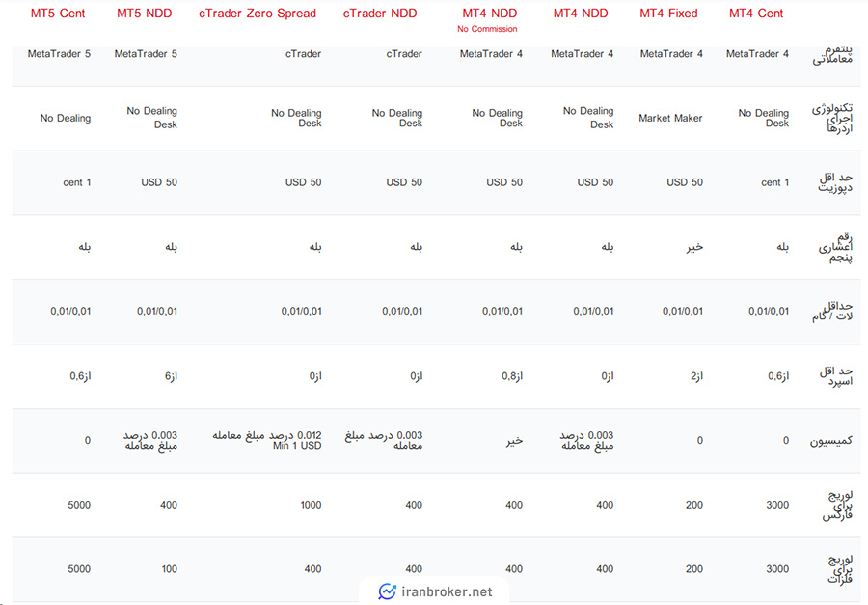Select the از0,8 minimum spread cell

pyautogui.click(x=507, y=376)
